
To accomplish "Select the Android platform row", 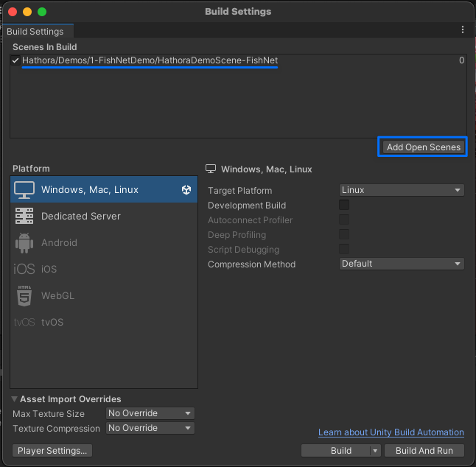I will [x=104, y=243].
